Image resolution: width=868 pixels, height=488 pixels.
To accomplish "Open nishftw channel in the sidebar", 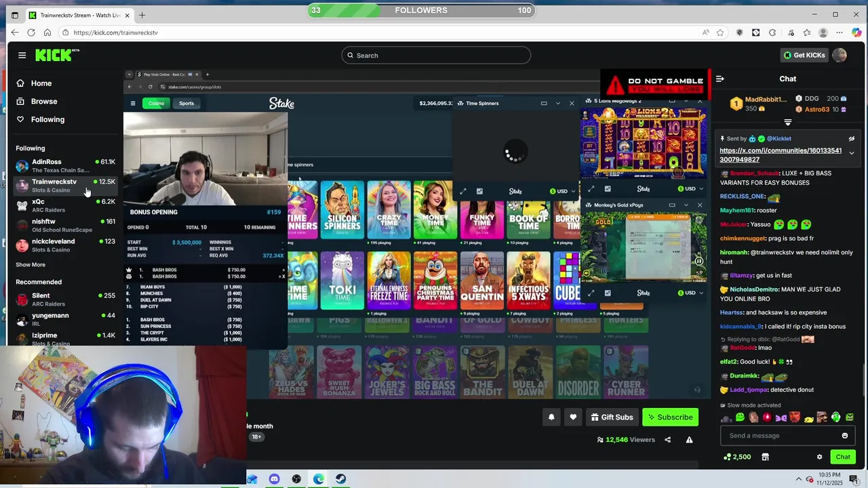I will 65,225.
